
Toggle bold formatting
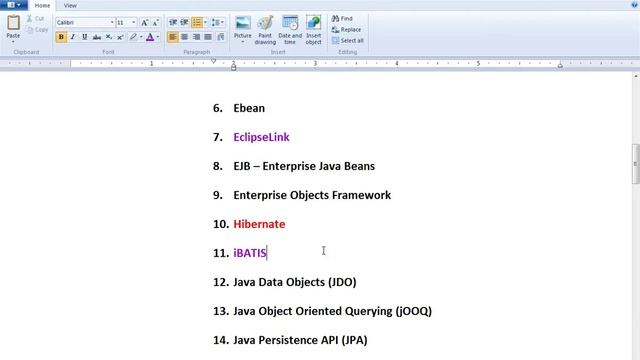(x=61, y=37)
